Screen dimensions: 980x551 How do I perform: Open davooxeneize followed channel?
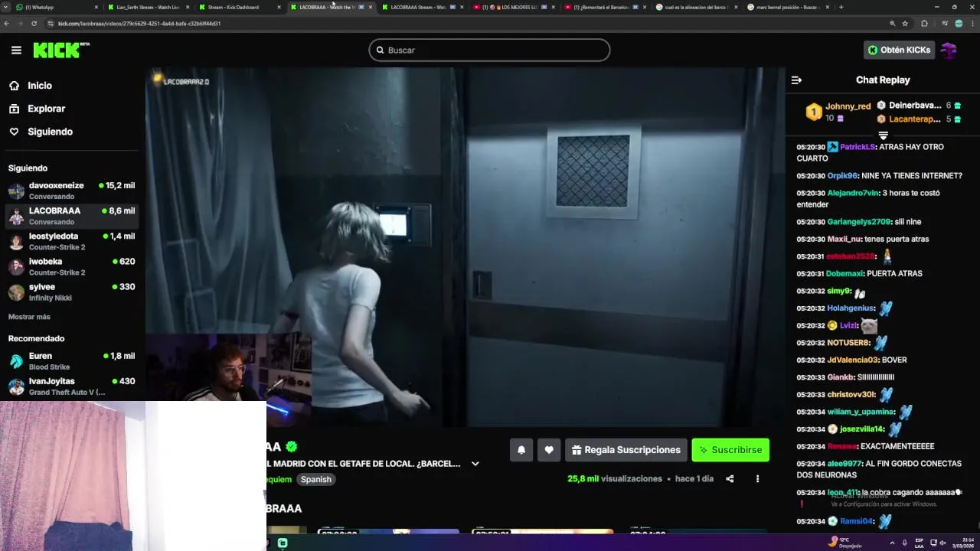tap(71, 191)
